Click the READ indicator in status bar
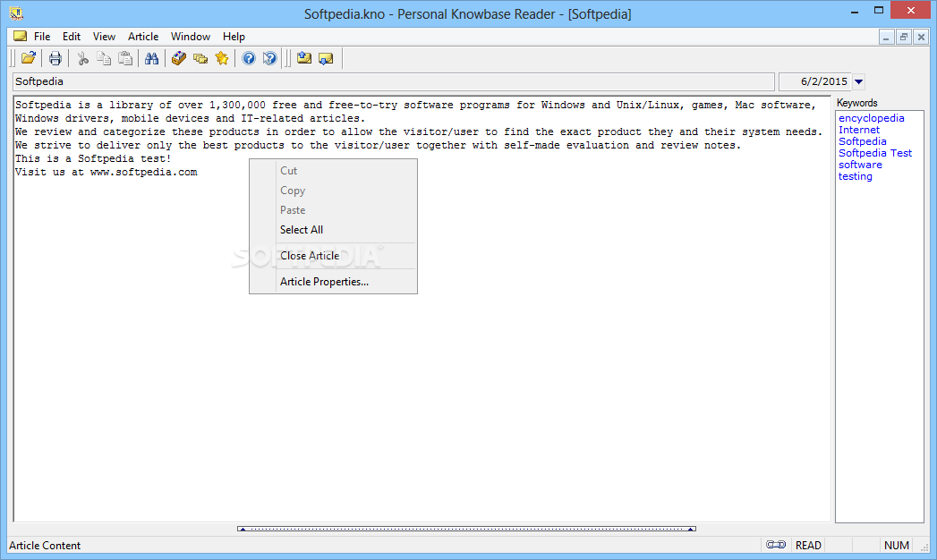This screenshot has width=937, height=560. point(808,545)
